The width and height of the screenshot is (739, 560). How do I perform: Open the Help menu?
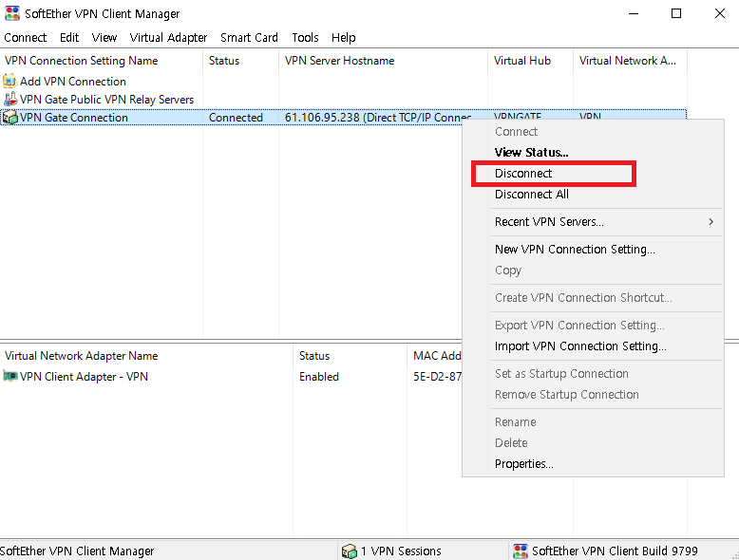(x=343, y=38)
